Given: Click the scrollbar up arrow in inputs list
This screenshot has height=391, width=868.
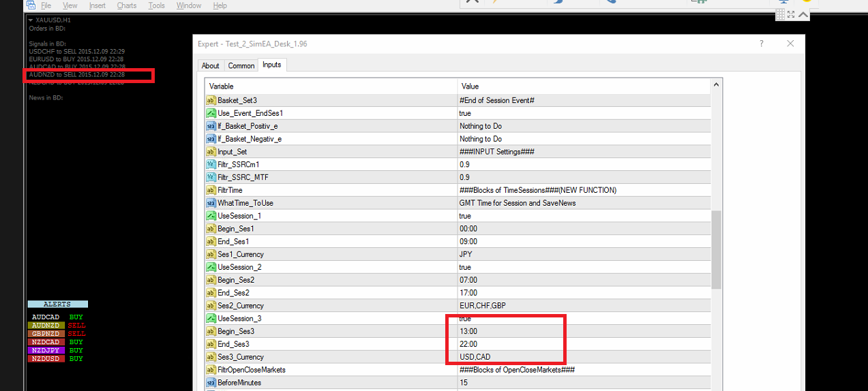Looking at the screenshot, I should tap(716, 85).
